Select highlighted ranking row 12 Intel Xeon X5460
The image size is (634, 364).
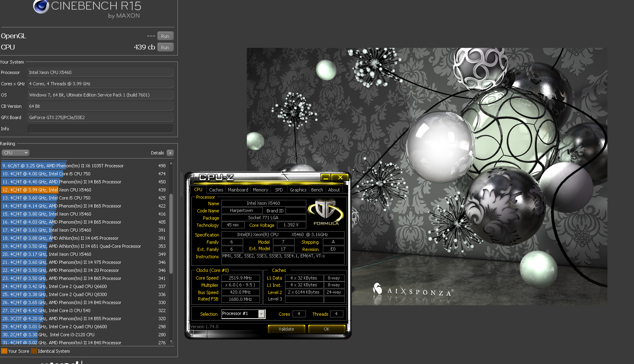pyautogui.click(x=84, y=190)
